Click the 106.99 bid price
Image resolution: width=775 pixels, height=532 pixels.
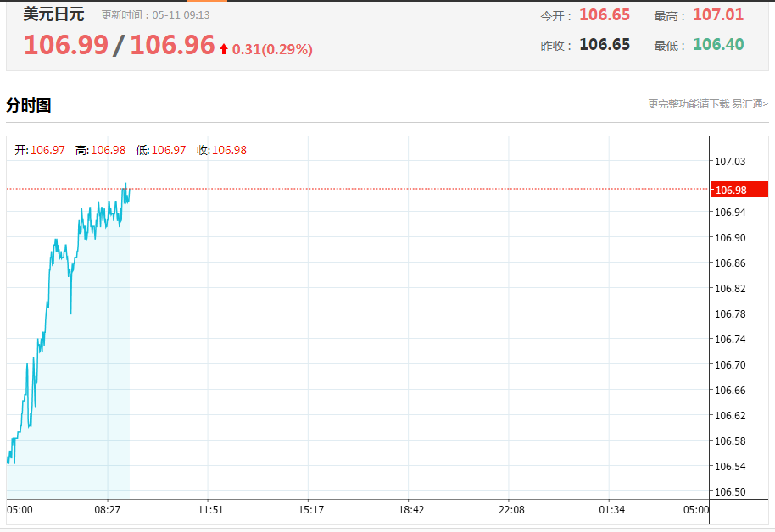(65, 45)
